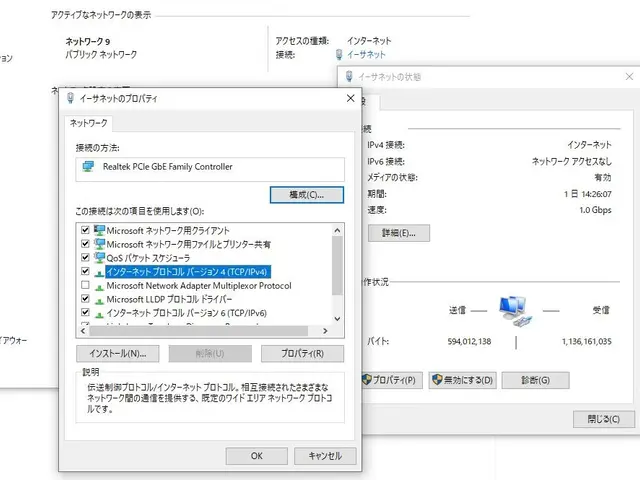This screenshot has height=480, width=640.
Task: Click the vertical scrollbar thumb in item list
Action: [x=337, y=265]
